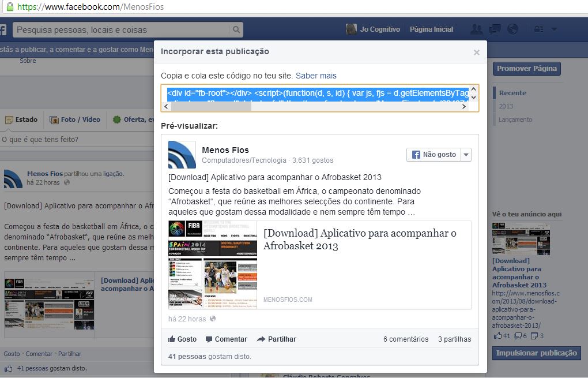The image size is (588, 378).
Task: Click the O que é que tens feito field
Action: (77, 140)
